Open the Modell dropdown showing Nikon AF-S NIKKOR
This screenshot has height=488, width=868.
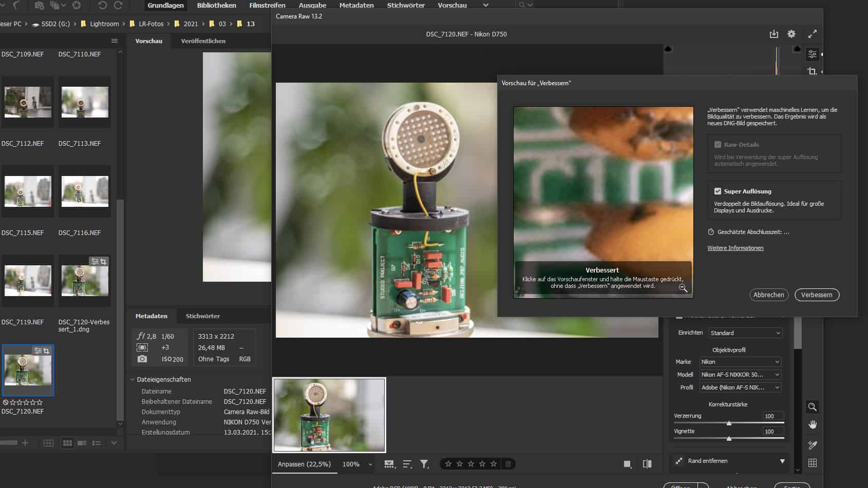740,375
